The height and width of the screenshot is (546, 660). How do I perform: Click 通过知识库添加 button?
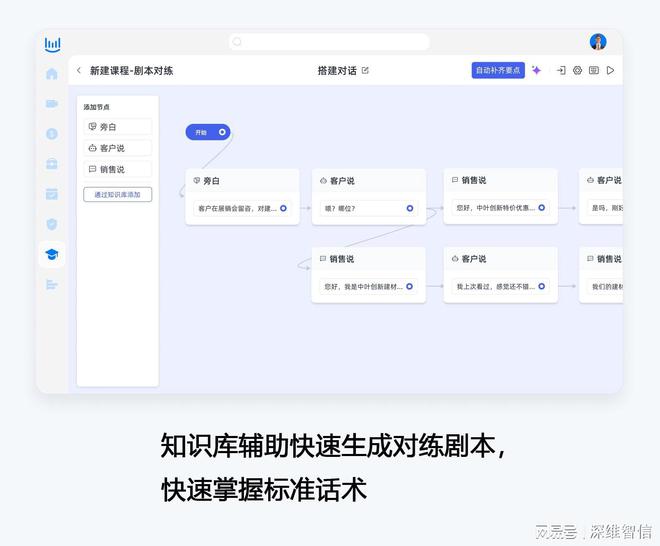pyautogui.click(x=117, y=194)
